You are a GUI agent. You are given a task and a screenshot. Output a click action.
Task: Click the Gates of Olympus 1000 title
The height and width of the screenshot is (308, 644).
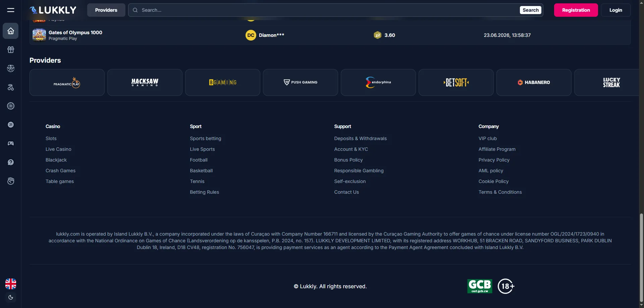click(75, 33)
